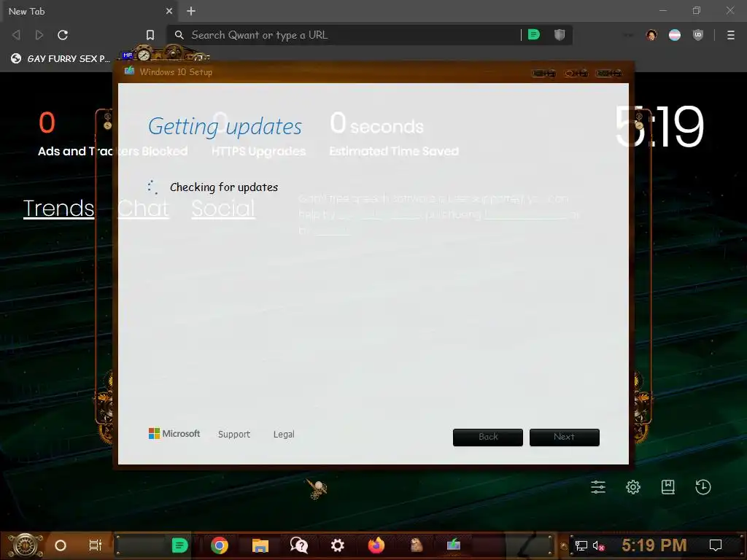Open the notification center icon
Screen dimensions: 747x560
pyautogui.click(x=716, y=545)
